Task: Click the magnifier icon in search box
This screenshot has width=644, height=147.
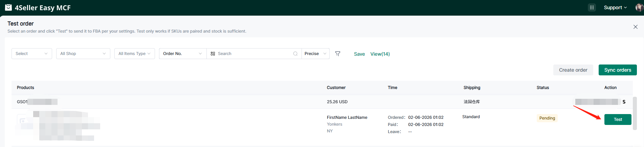Action: (x=295, y=54)
